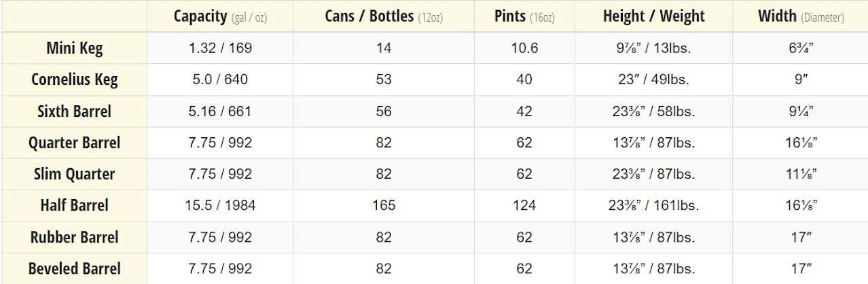Select the Cornelius Keg row label
Viewport: 868px width, 284px height.
coord(74,79)
